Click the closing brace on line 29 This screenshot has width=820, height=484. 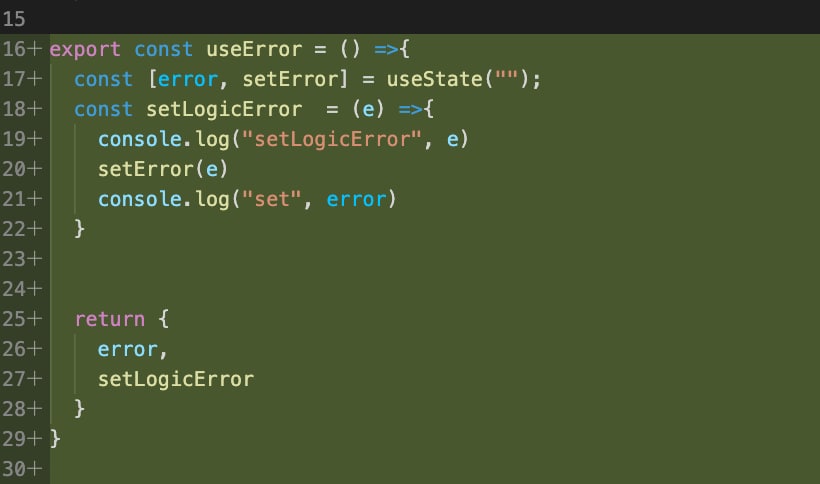[55, 439]
